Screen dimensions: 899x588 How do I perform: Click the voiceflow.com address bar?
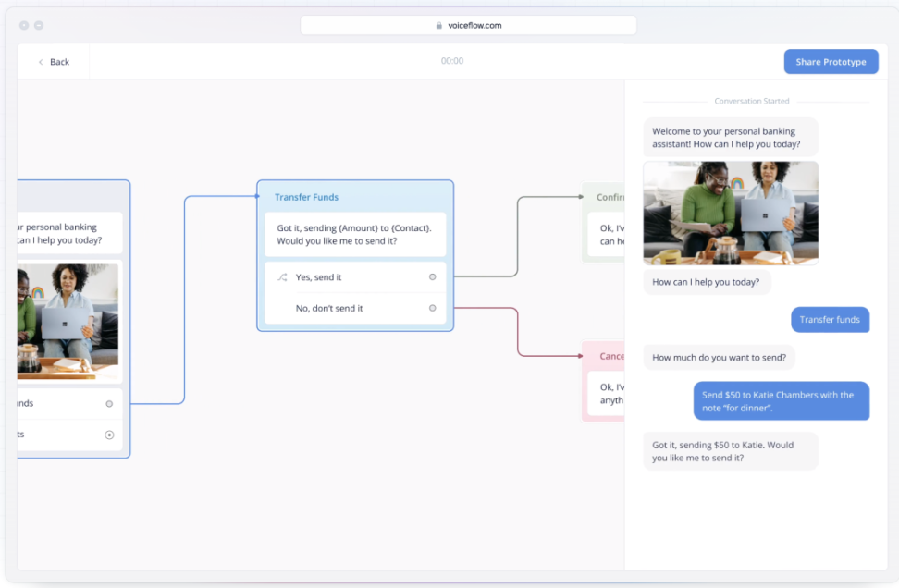pyautogui.click(x=468, y=26)
